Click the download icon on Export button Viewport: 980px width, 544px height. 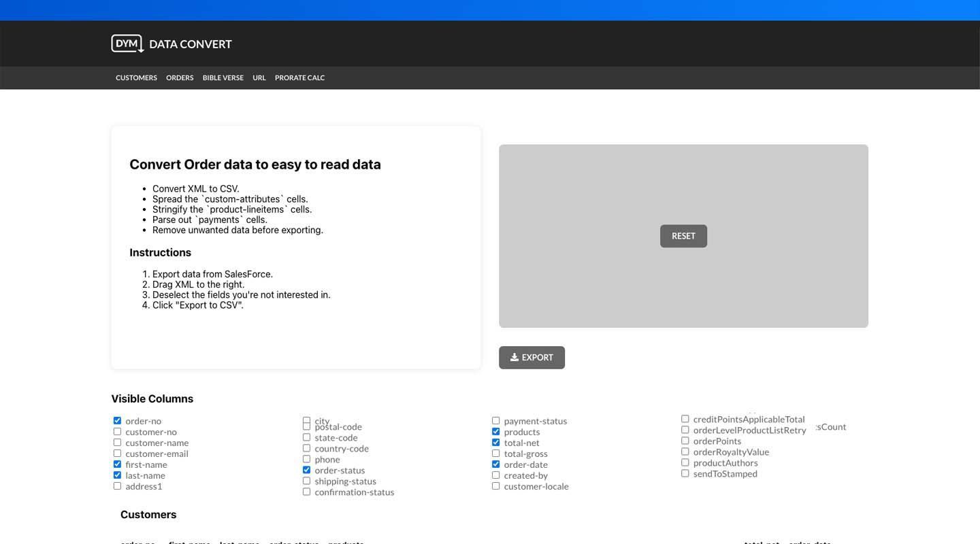click(x=515, y=356)
